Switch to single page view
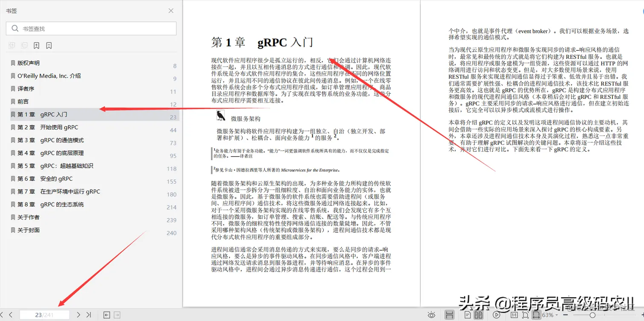Image resolution: width=644 pixels, height=321 pixels. (x=469, y=315)
